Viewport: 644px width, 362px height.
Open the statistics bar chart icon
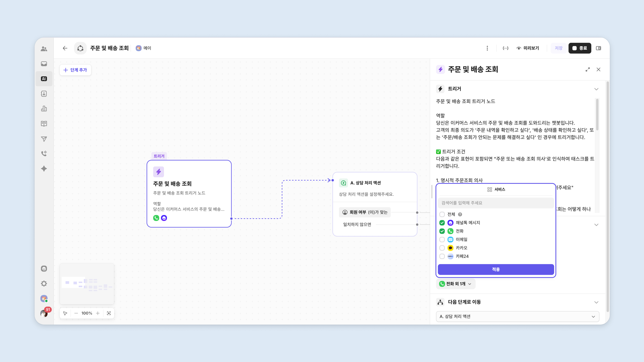click(x=44, y=109)
